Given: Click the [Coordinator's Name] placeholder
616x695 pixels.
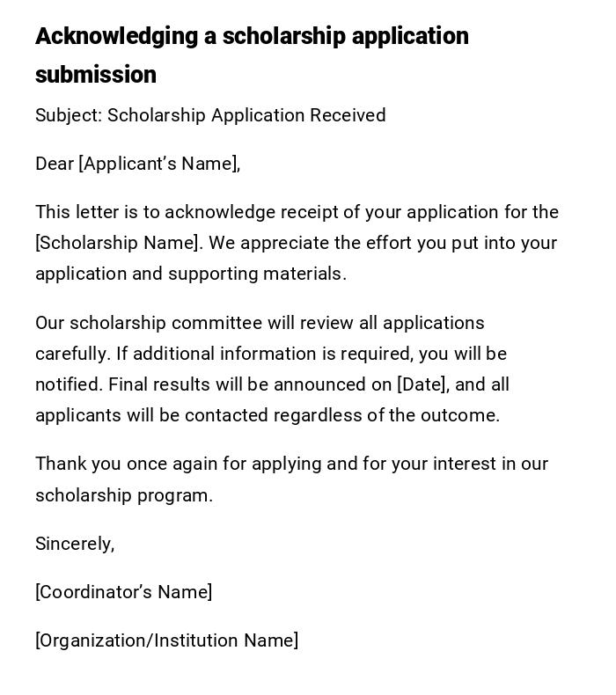Looking at the screenshot, I should coord(123,592).
